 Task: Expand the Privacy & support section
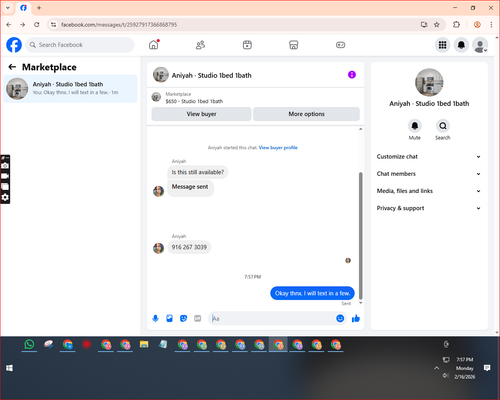point(429,208)
